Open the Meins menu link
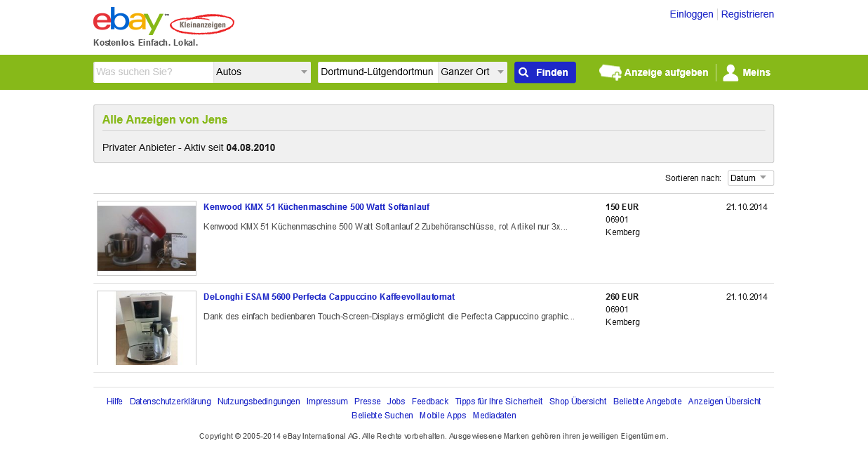The width and height of the screenshot is (868, 464). [756, 72]
